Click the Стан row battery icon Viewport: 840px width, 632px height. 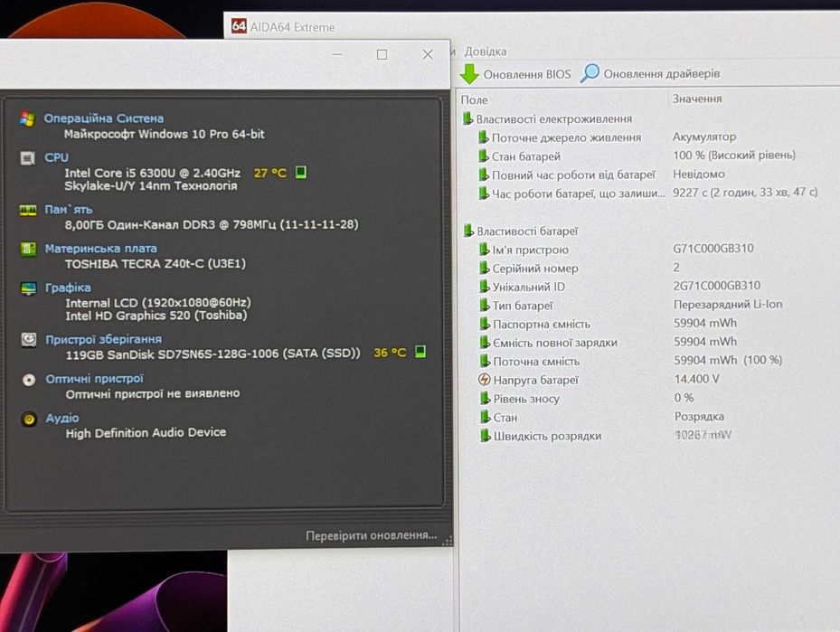[x=486, y=417]
